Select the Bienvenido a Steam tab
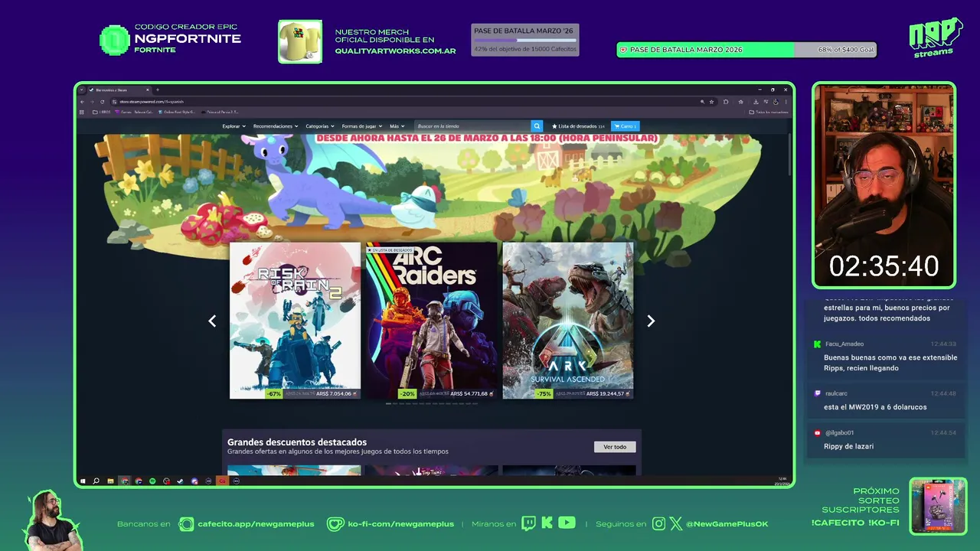Viewport: 980px width, 551px height. click(119, 90)
